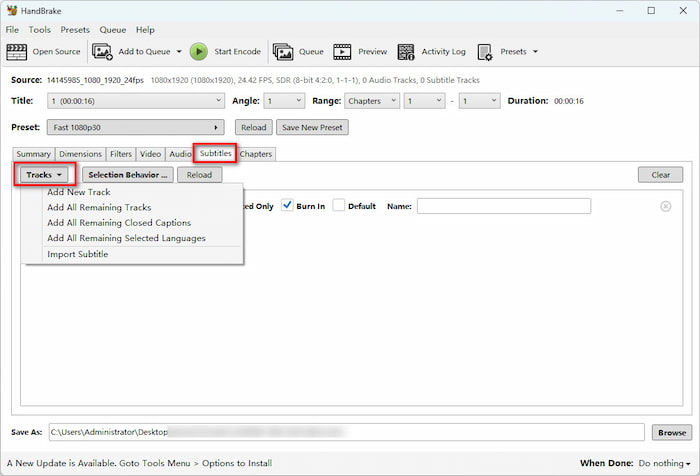Open the end chapter dropdown
The width and height of the screenshot is (700, 476).
point(479,101)
